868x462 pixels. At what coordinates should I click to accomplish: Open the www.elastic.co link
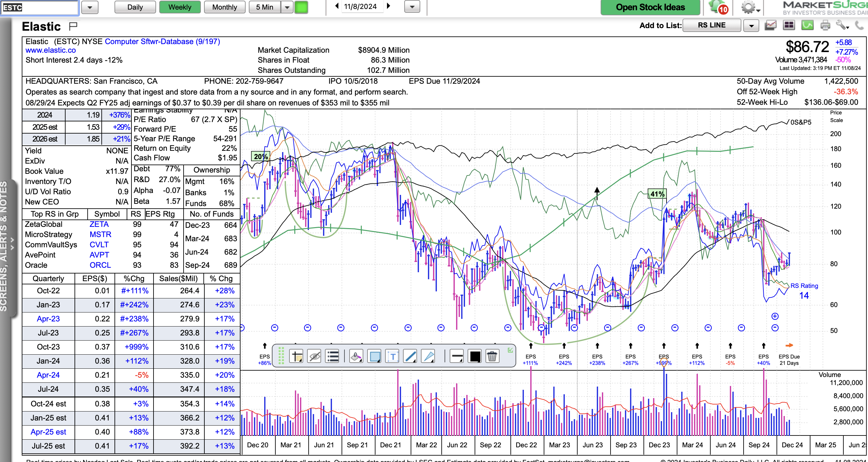(x=51, y=50)
